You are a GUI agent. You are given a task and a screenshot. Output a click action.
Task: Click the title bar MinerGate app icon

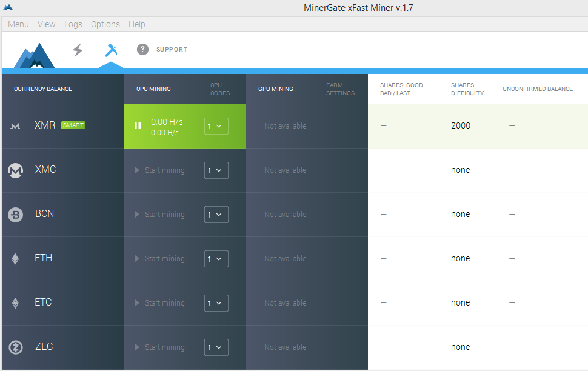[x=8, y=7]
